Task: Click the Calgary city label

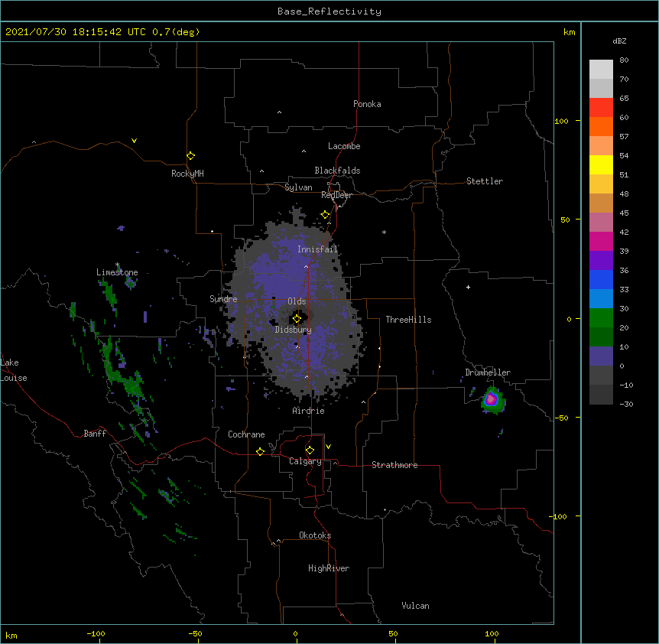Action: click(x=305, y=461)
